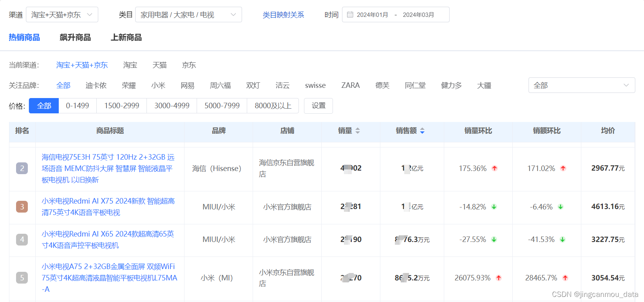The height and width of the screenshot is (302, 644).
Task: Filter by brand 健力多
Action: coord(451,86)
